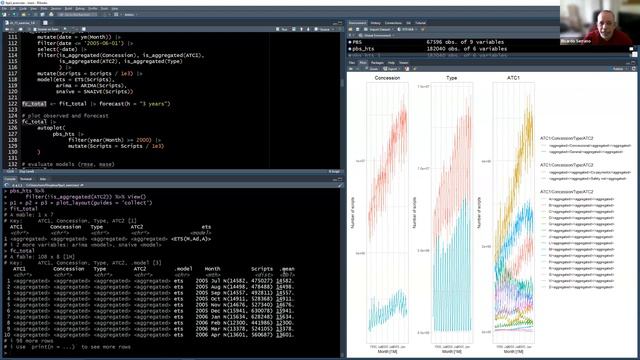Image resolution: width=640 pixels, height=360 pixels.
Task: Open the Export dropdown in Plots pane
Action: (392, 69)
